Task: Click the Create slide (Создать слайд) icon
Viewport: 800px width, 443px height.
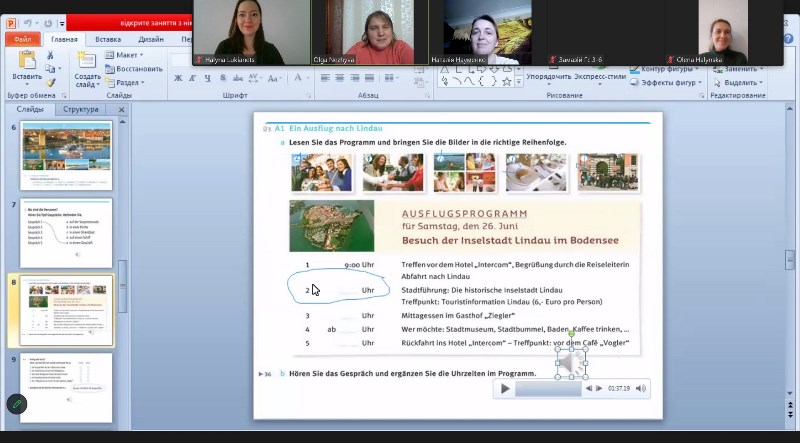Action: [87, 62]
